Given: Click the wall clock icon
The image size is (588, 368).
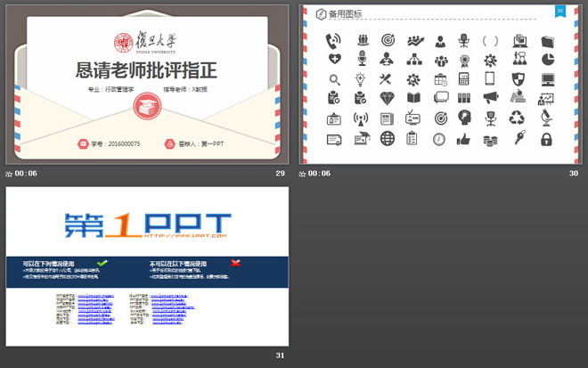Looking at the screenshot, I should 438,139.
